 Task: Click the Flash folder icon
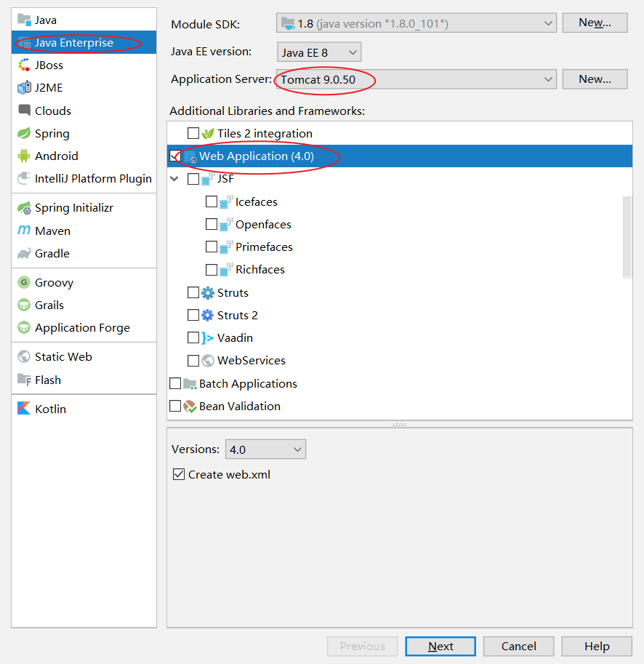pos(24,380)
